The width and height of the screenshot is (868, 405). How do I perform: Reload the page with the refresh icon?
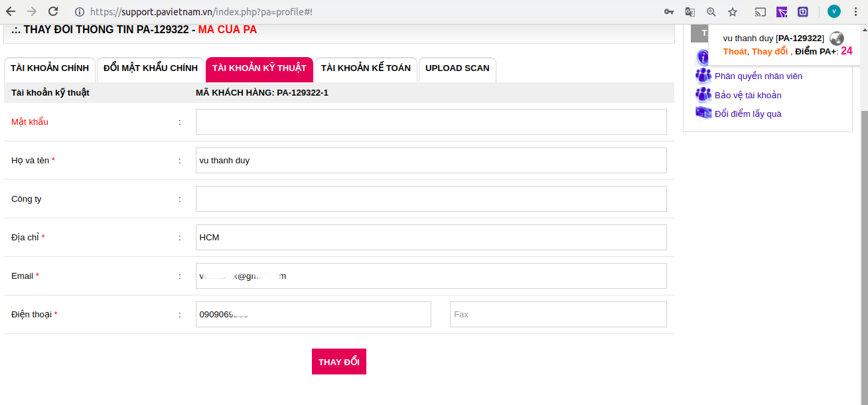[x=53, y=12]
